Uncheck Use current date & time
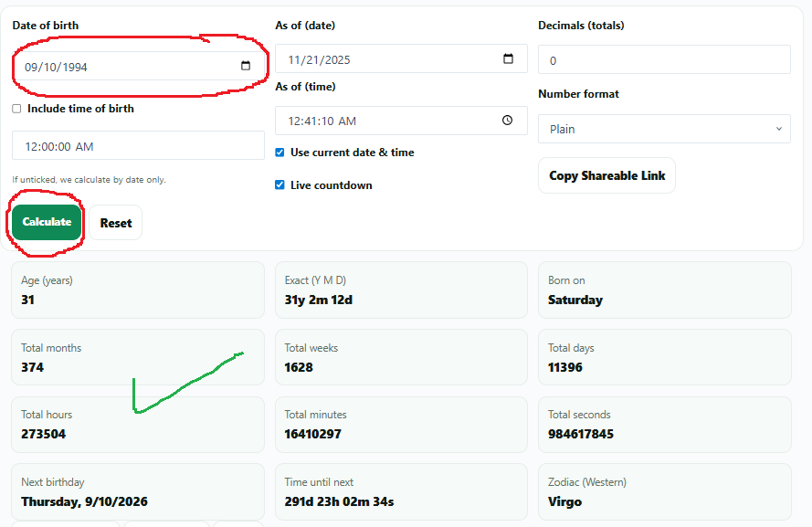Viewport: 812px width, 527px height. 280,153
